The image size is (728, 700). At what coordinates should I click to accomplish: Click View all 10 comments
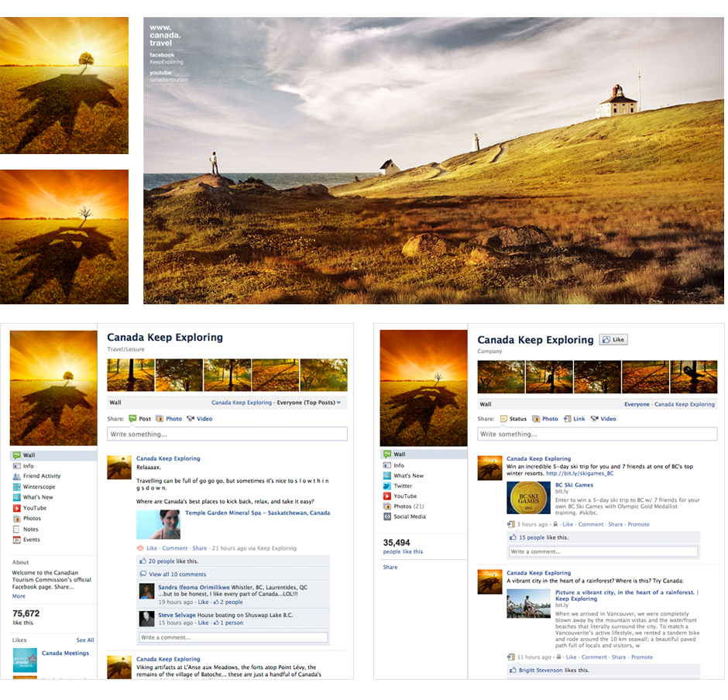(177, 575)
